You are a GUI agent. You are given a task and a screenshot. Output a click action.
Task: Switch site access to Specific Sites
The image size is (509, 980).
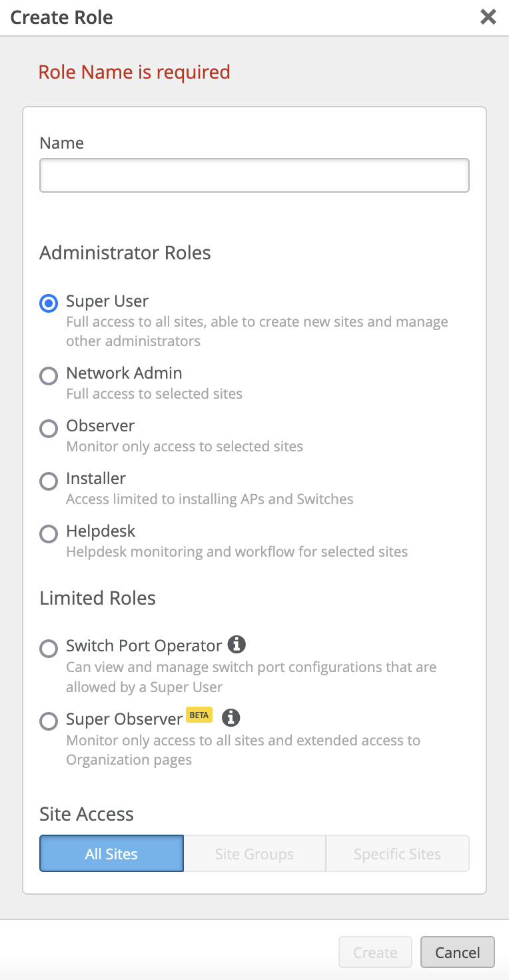click(x=397, y=854)
